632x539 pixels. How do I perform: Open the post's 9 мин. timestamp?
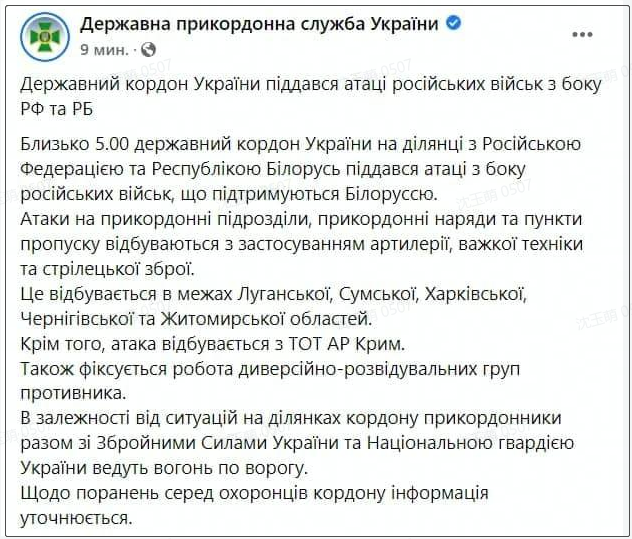coord(104,48)
